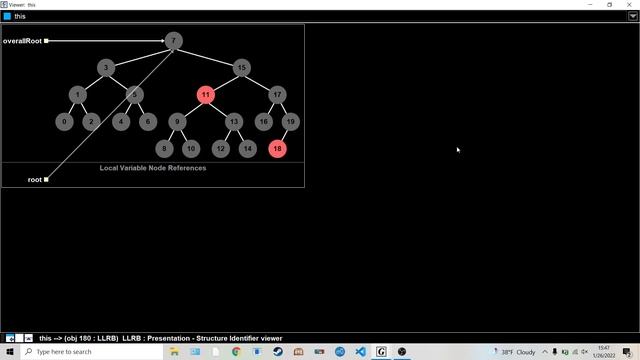Click the volume icon in system tray
This screenshot has height=360, width=640.
pos(585,352)
